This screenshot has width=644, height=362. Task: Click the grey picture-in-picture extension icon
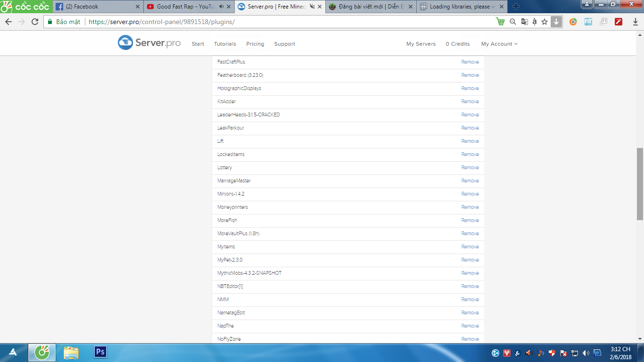(603, 22)
